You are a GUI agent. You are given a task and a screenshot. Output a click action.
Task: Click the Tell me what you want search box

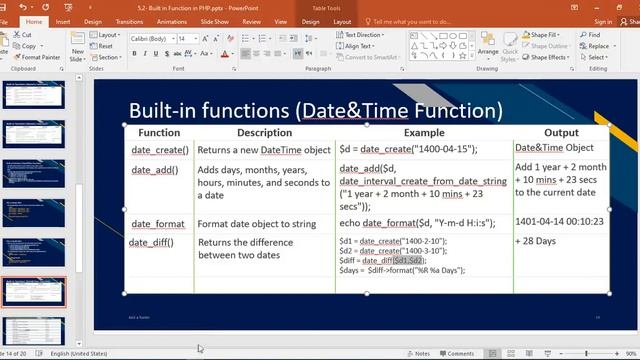click(x=408, y=22)
